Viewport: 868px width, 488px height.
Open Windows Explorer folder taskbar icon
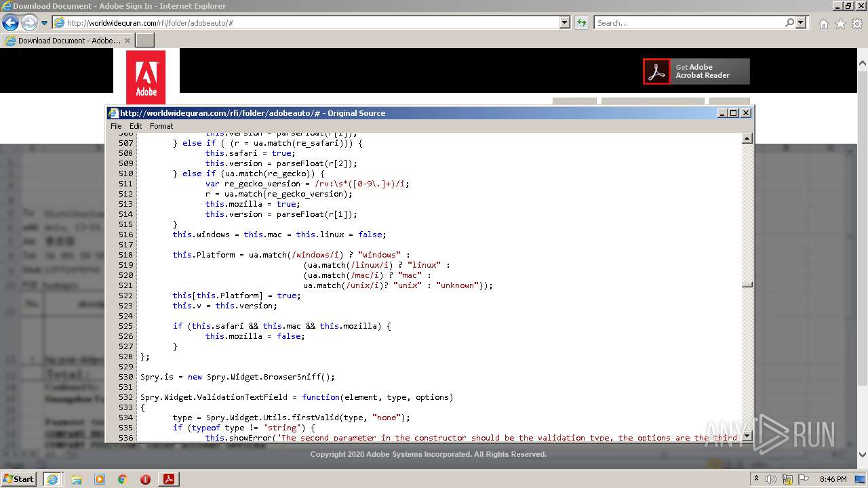[x=77, y=479]
